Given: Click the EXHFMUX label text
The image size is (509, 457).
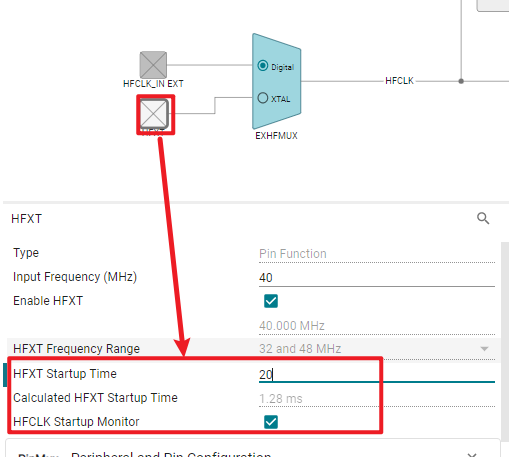Looking at the screenshot, I should [276, 136].
